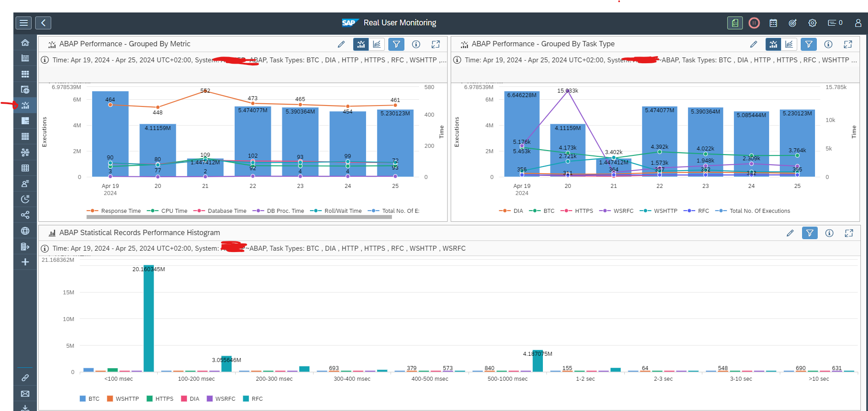Open the tile grid sidebar icon
This screenshot has width=868, height=411.
click(25, 74)
